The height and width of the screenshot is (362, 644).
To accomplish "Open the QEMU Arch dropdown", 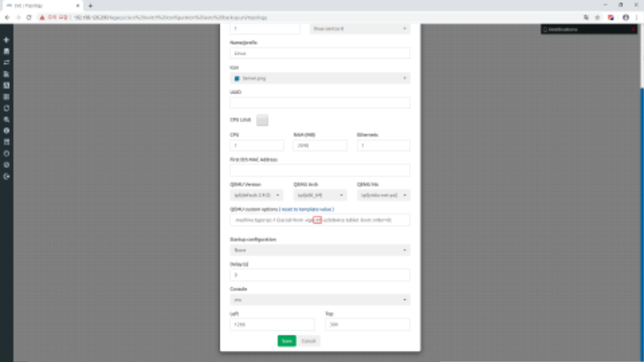I will pyautogui.click(x=320, y=195).
